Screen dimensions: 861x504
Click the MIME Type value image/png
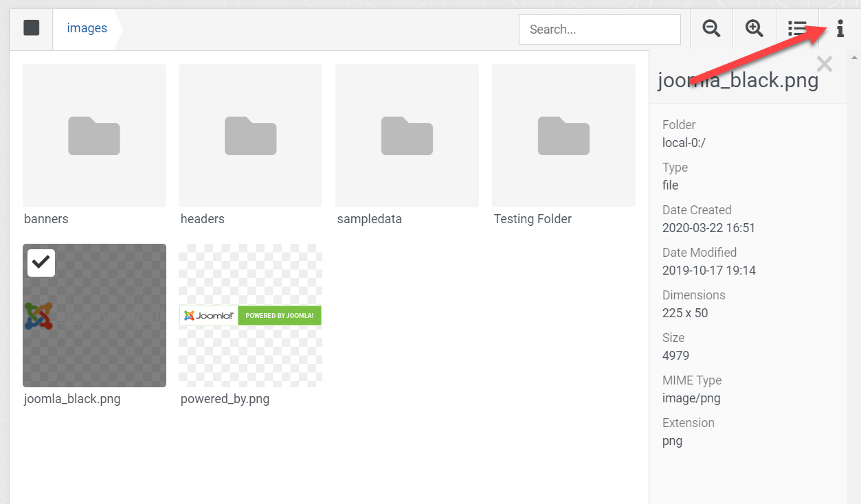tap(691, 398)
